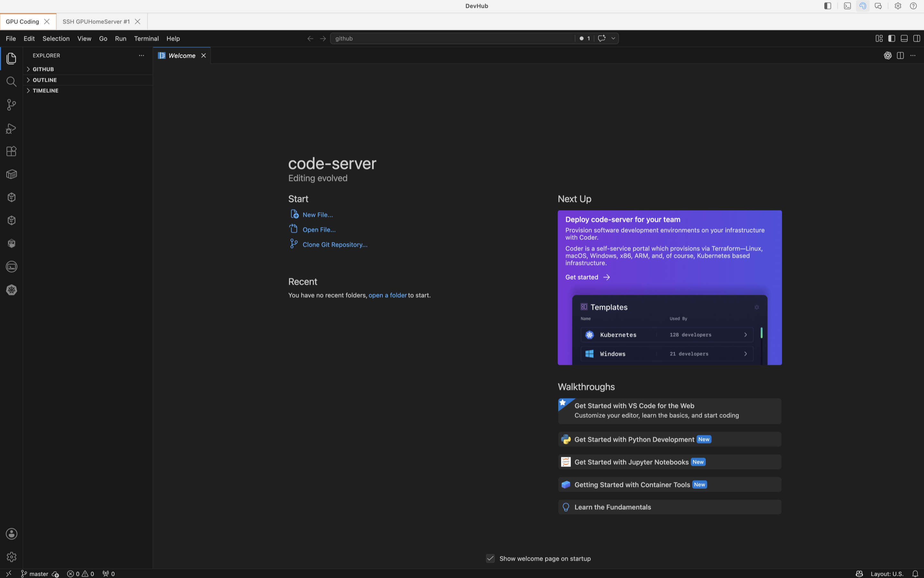Click Clone Git Repository... link
This screenshot has height=578, width=924.
pos(335,245)
